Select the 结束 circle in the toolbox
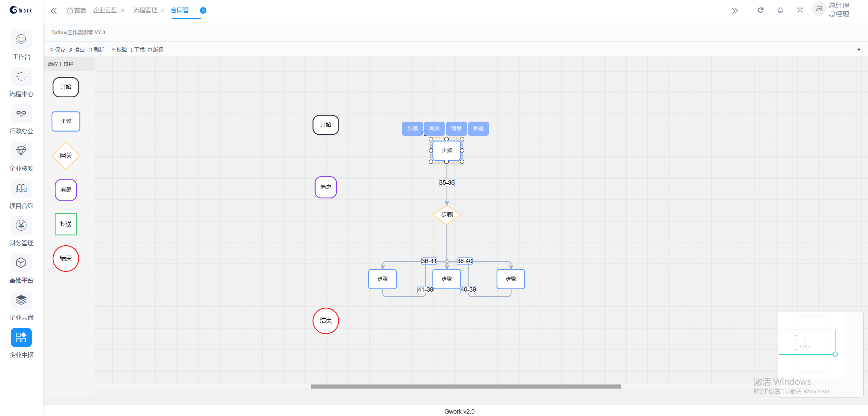Viewport: 868px width, 416px height. 66,258
